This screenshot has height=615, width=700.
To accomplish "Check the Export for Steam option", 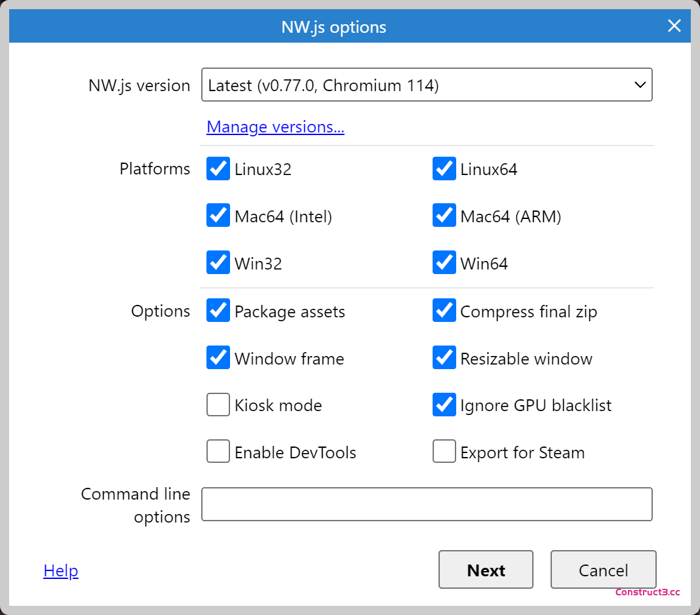I will coord(444,452).
